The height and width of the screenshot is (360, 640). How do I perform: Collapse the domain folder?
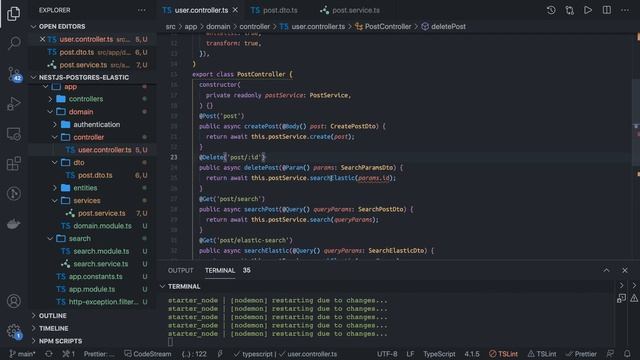(x=81, y=112)
